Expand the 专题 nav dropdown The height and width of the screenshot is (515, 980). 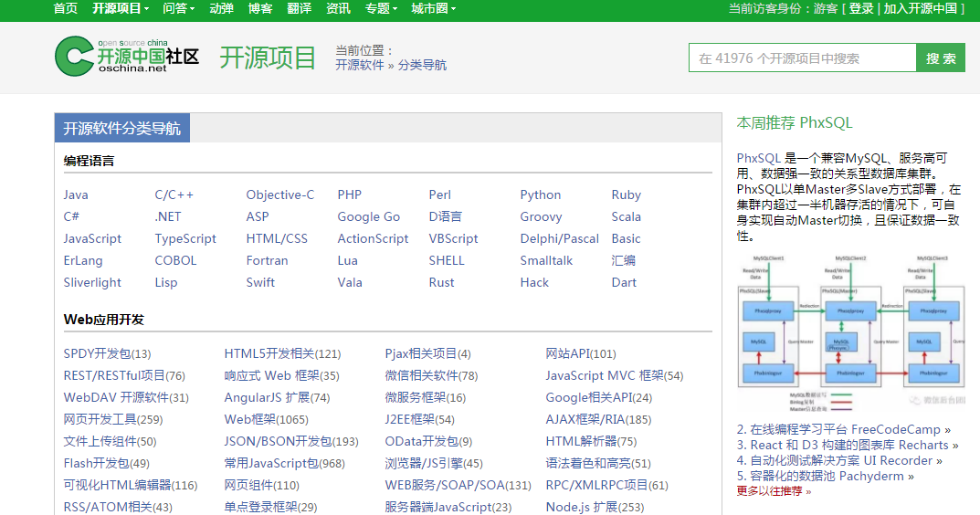click(381, 8)
